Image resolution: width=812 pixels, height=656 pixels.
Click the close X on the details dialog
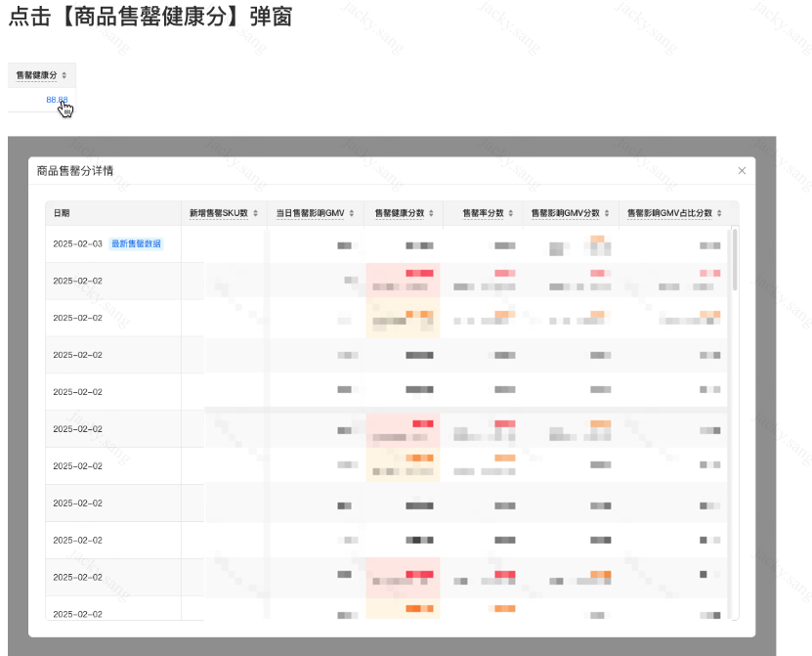pos(742,169)
